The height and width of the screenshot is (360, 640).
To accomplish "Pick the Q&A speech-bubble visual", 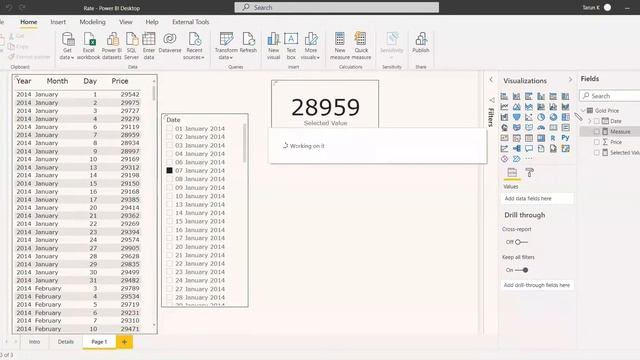I will point(529,149).
